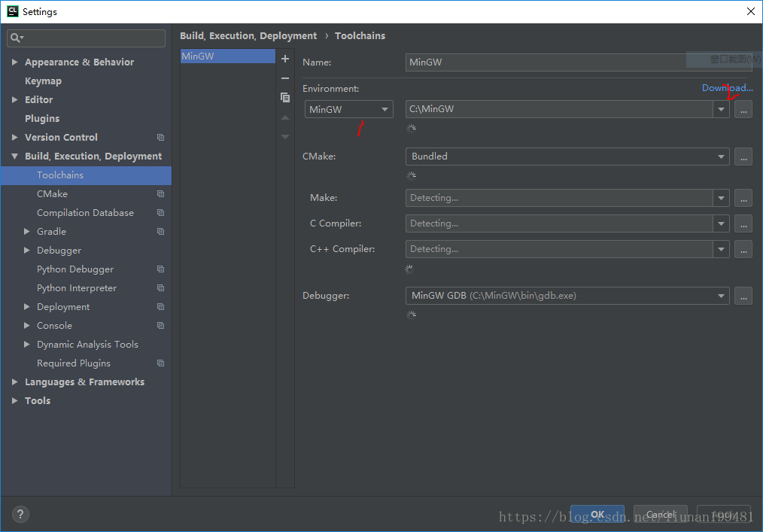Browse for MinGW environment path
The image size is (763, 532).
coord(743,110)
